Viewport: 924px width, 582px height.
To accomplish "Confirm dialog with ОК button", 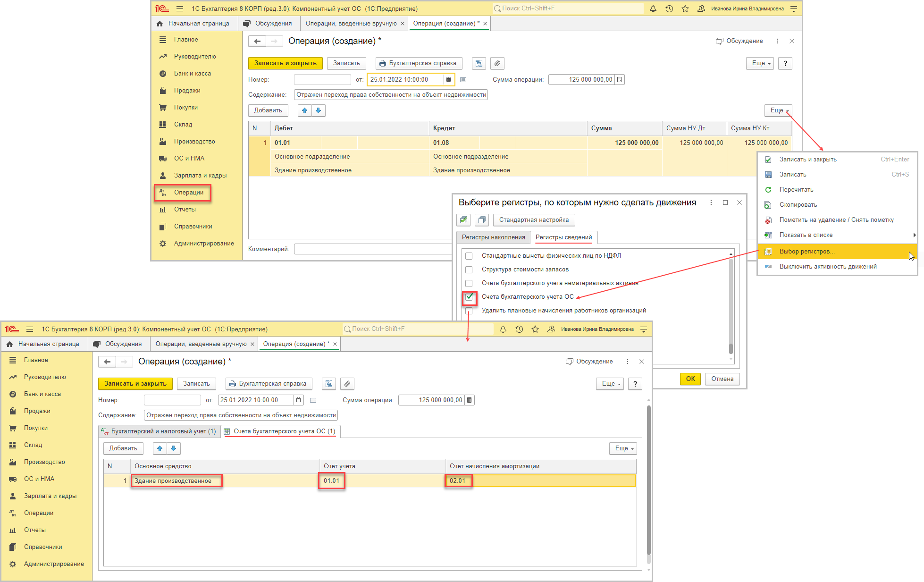I will 690,379.
